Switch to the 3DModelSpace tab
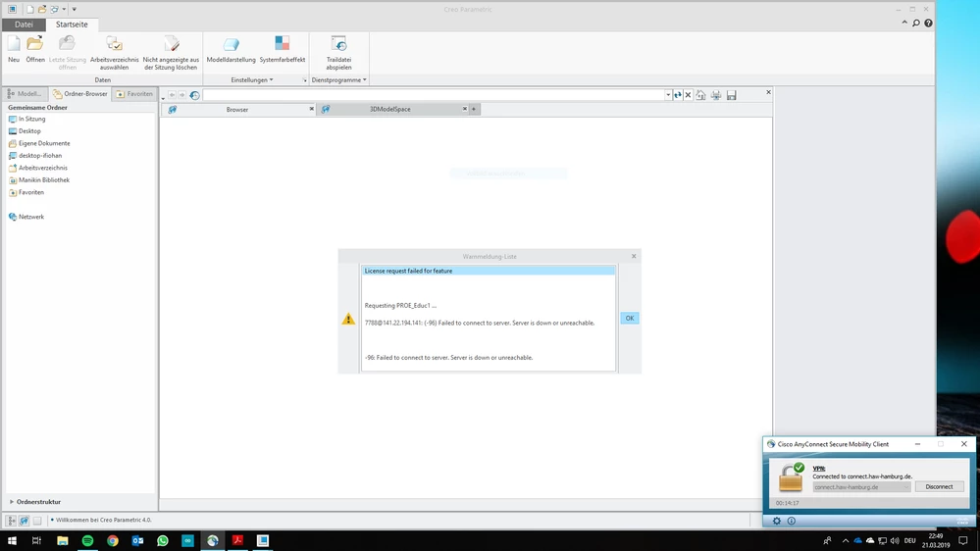 click(390, 110)
